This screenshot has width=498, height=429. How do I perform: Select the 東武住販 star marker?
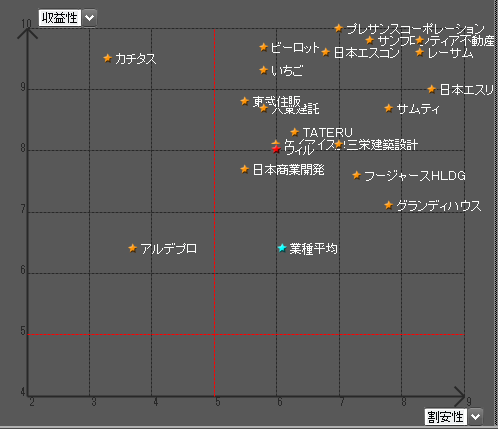(244, 101)
